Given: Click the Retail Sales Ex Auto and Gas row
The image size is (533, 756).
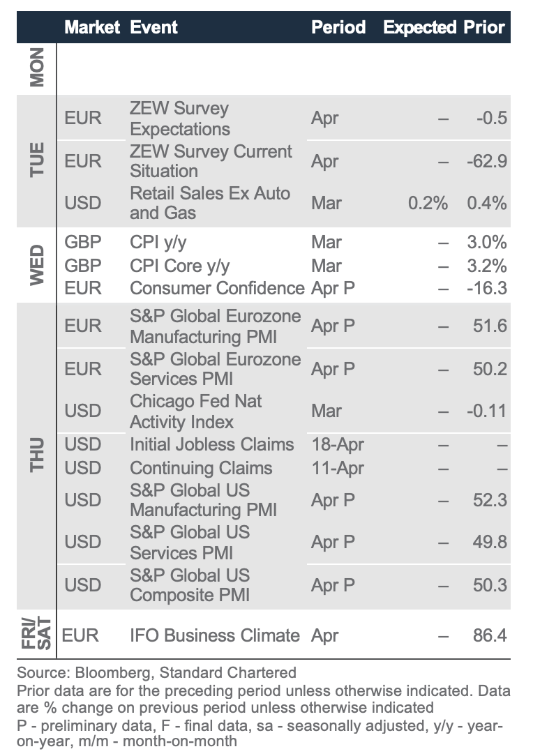Looking at the screenshot, I should pos(209,203).
